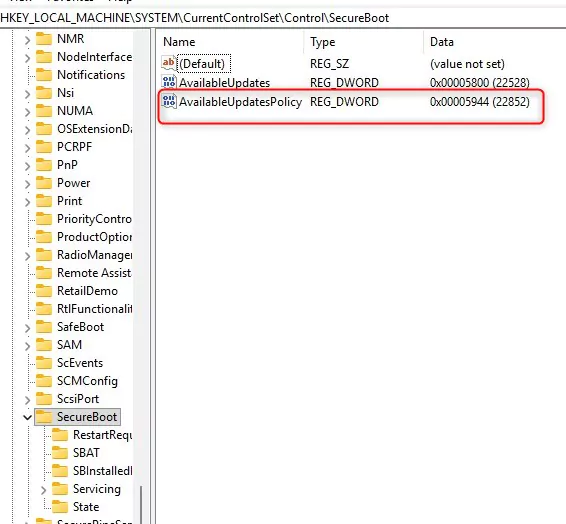Click the RestartRequired folder icon
This screenshot has height=524, width=566.
tap(60, 435)
